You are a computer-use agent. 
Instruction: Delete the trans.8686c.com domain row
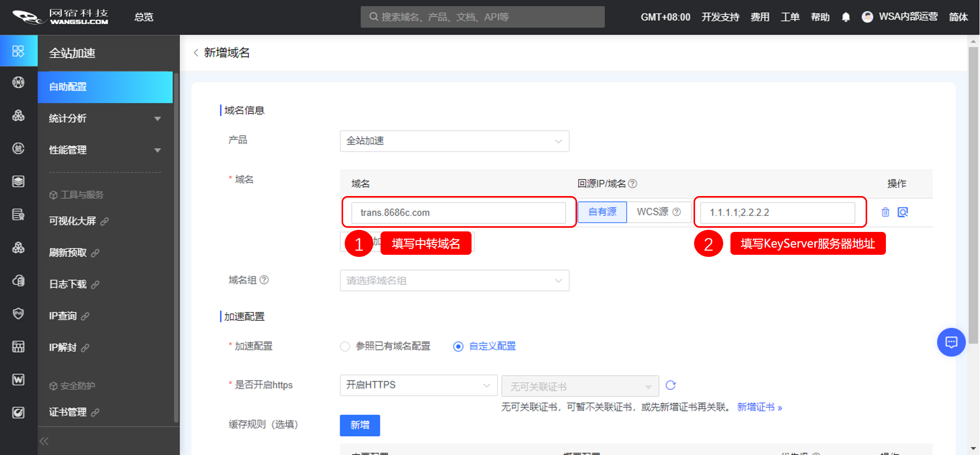pos(885,212)
